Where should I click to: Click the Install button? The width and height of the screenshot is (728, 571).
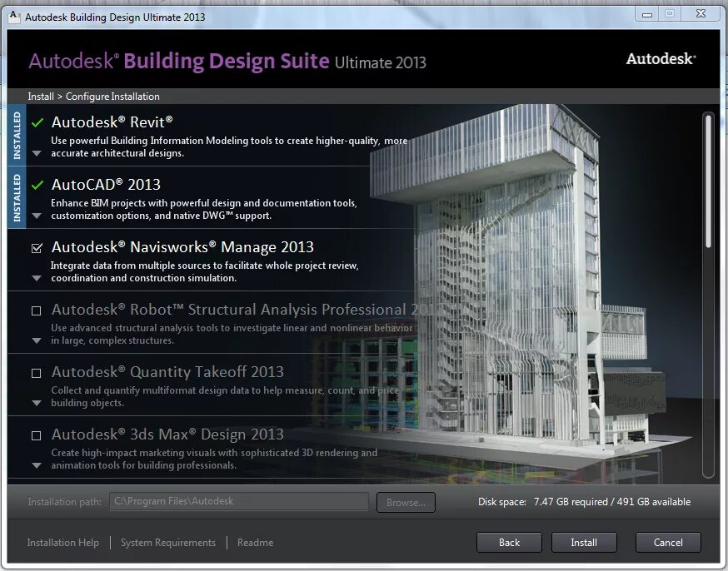(584, 542)
